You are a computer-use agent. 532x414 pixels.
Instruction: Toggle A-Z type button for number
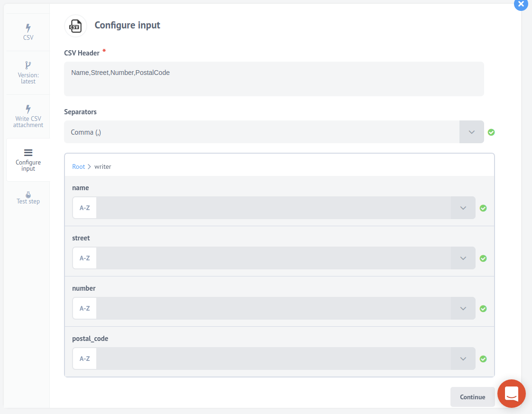pos(84,308)
